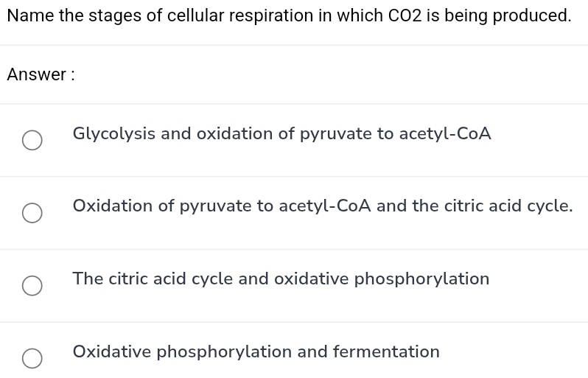588x378 pixels.
Task: Pick the radio for 'Oxidative phosphorylation and fermentation'
Action: point(31,358)
